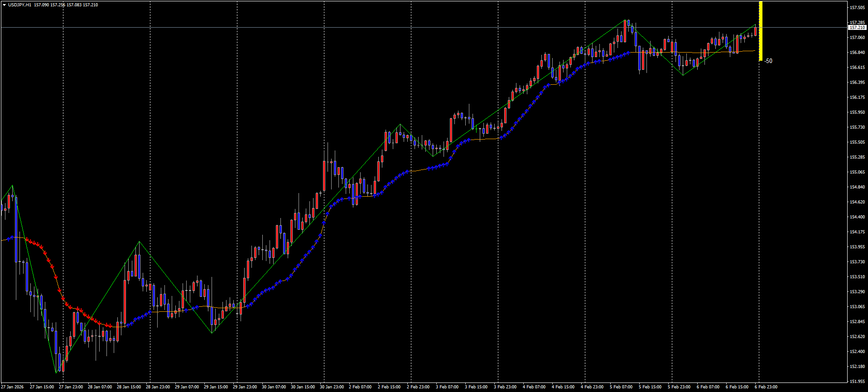
Task: Click the 157.210 current price tag
Action: click(x=857, y=28)
